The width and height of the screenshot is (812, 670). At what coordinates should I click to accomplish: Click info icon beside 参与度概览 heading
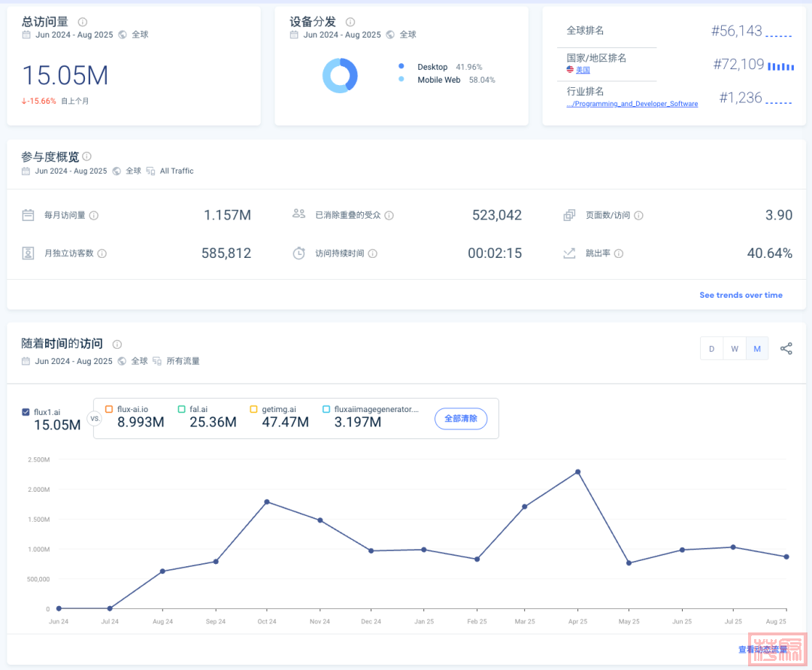[x=87, y=156]
